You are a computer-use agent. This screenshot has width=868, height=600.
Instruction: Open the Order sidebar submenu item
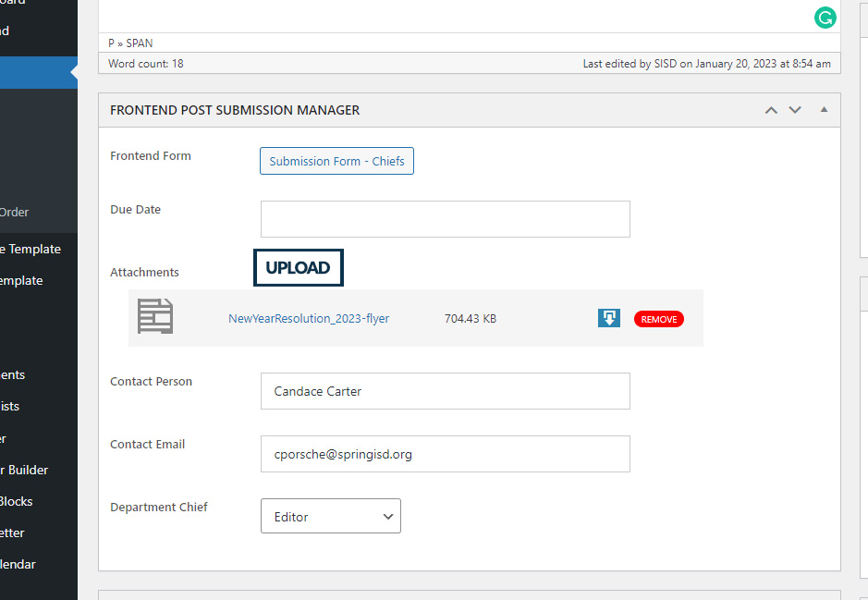15,212
